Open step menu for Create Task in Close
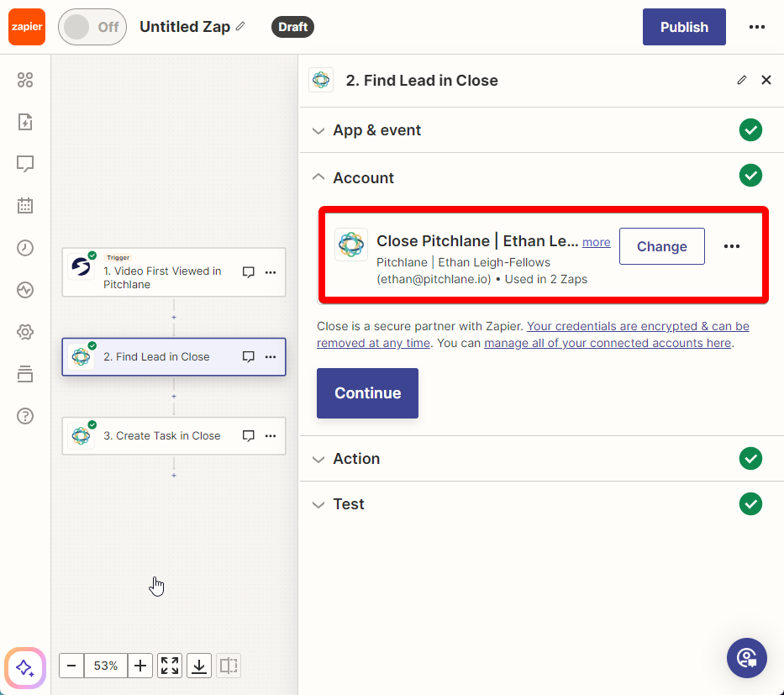Viewport: 784px width, 695px height. pos(271,436)
